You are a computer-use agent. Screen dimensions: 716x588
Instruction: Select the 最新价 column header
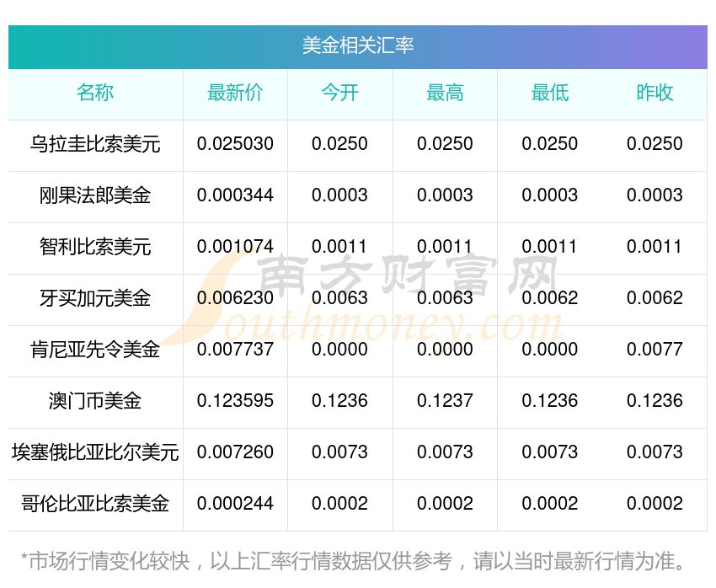tap(235, 93)
